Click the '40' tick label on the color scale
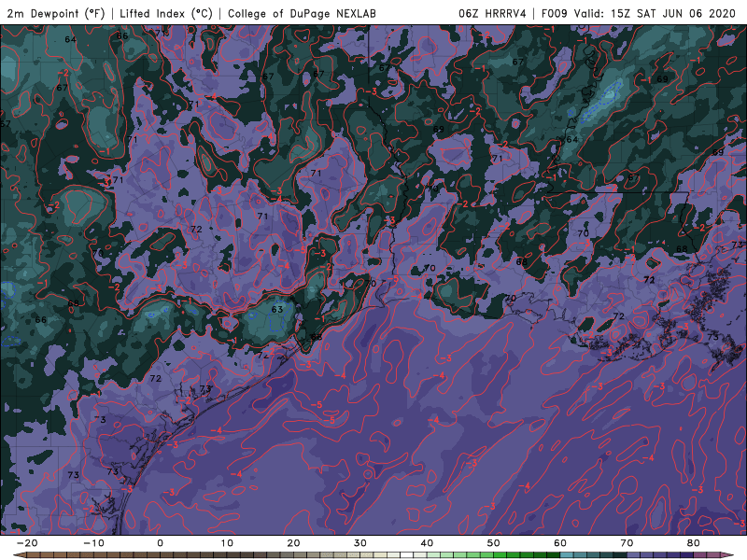This screenshot has width=747, height=560. (427, 543)
